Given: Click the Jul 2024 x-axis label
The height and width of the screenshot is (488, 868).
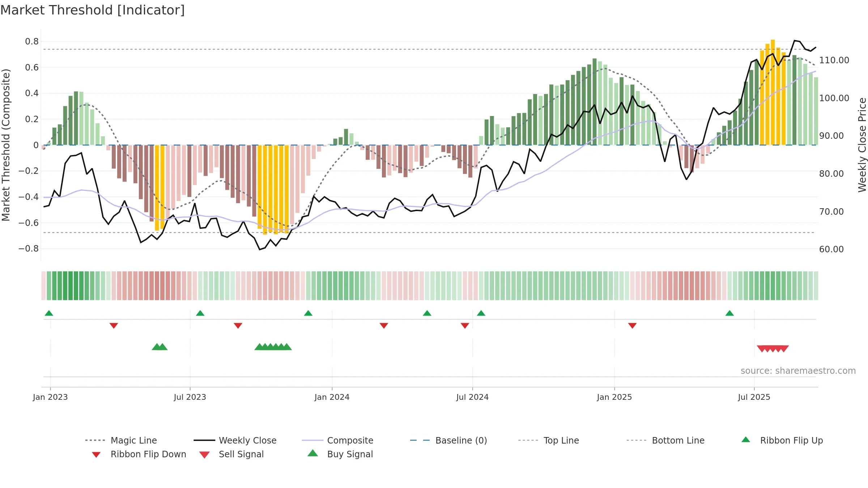Looking at the screenshot, I should (472, 397).
